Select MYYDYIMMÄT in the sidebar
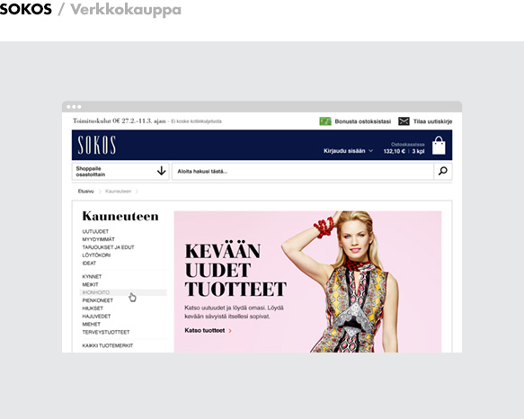The width and height of the screenshot is (524, 420). point(98,239)
